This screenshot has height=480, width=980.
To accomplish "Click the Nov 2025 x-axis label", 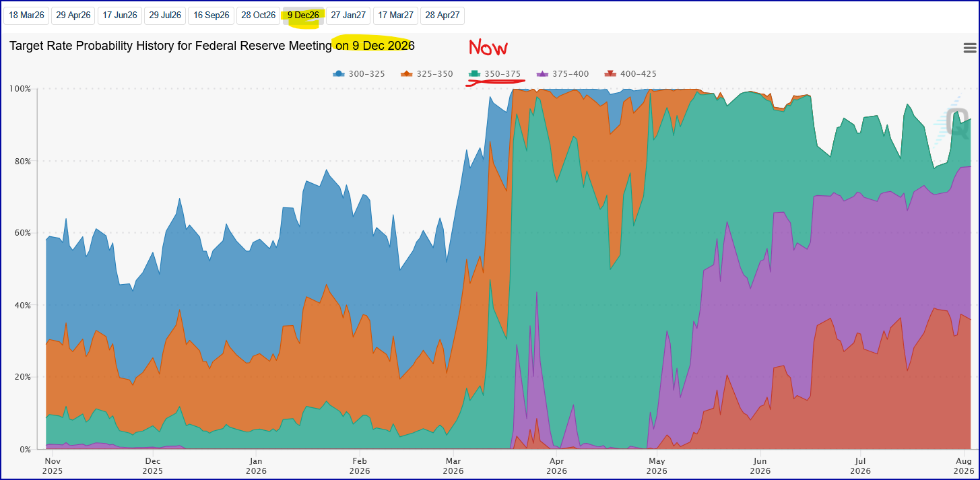I will pos(52,466).
